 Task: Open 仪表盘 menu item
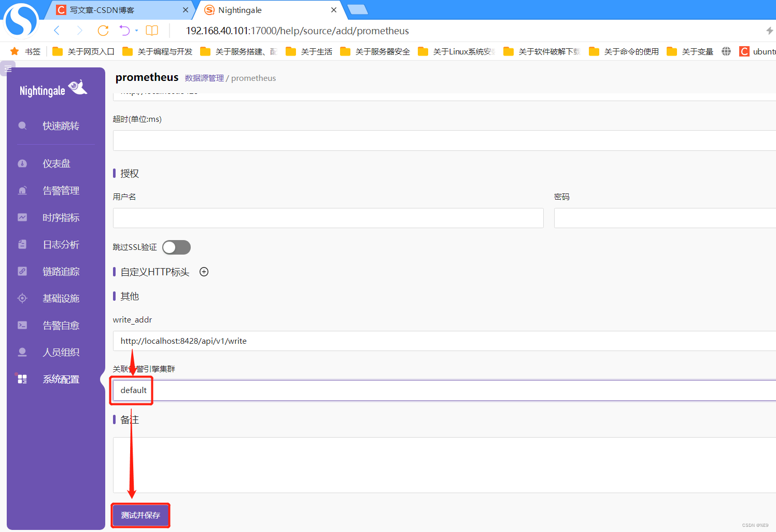point(57,163)
